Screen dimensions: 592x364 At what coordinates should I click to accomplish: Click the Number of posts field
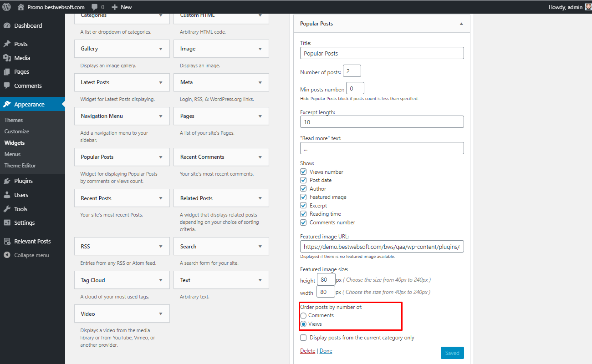point(352,71)
